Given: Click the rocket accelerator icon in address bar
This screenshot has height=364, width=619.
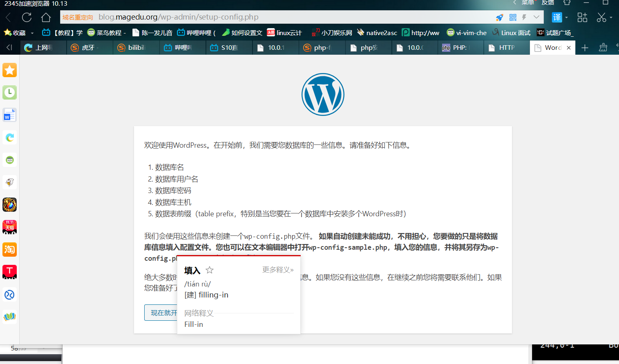Looking at the screenshot, I should 499,18.
